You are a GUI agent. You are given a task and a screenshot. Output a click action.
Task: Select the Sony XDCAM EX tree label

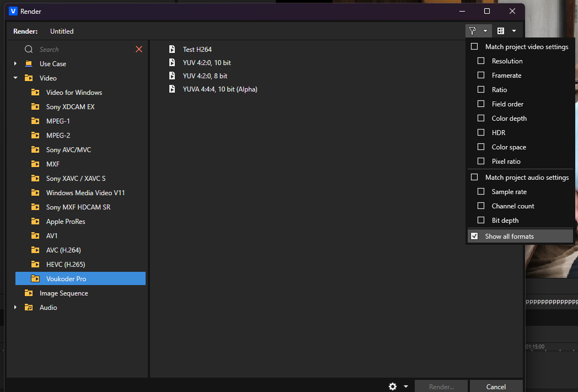[71, 107]
